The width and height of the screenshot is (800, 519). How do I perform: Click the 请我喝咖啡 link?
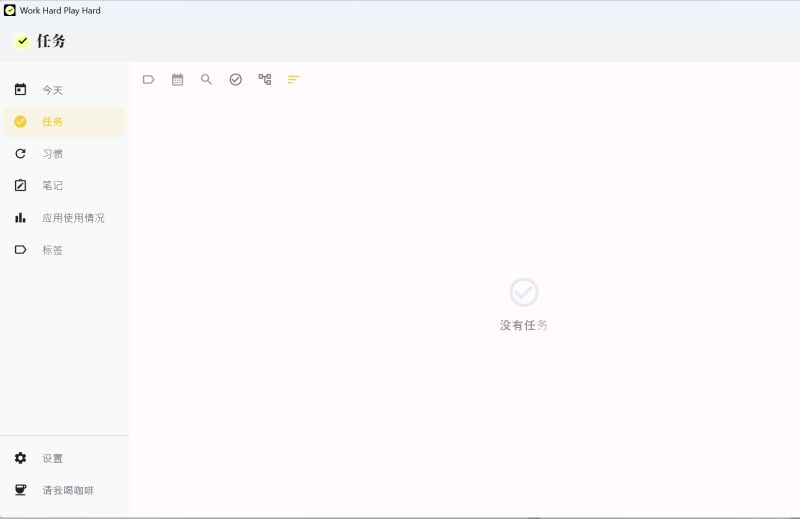tap(64, 490)
